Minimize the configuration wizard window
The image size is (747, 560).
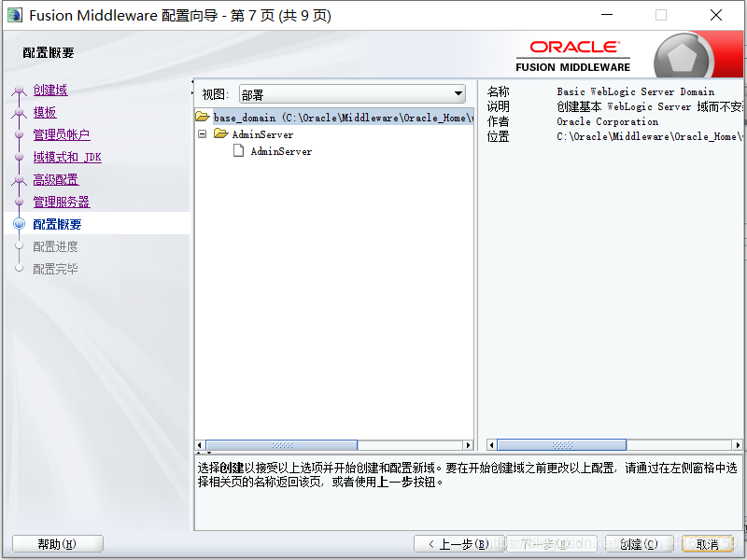click(607, 15)
